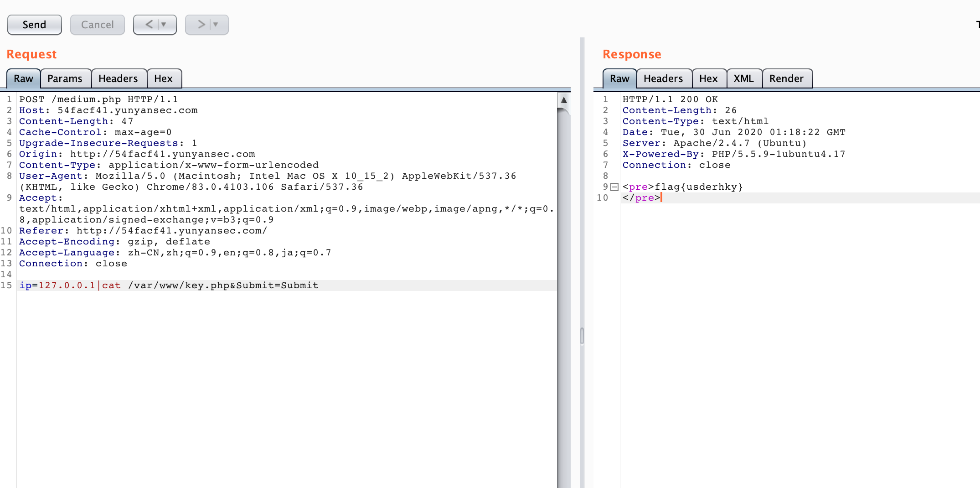Switch to the Request Params tab
This screenshot has height=488, width=980.
(65, 78)
